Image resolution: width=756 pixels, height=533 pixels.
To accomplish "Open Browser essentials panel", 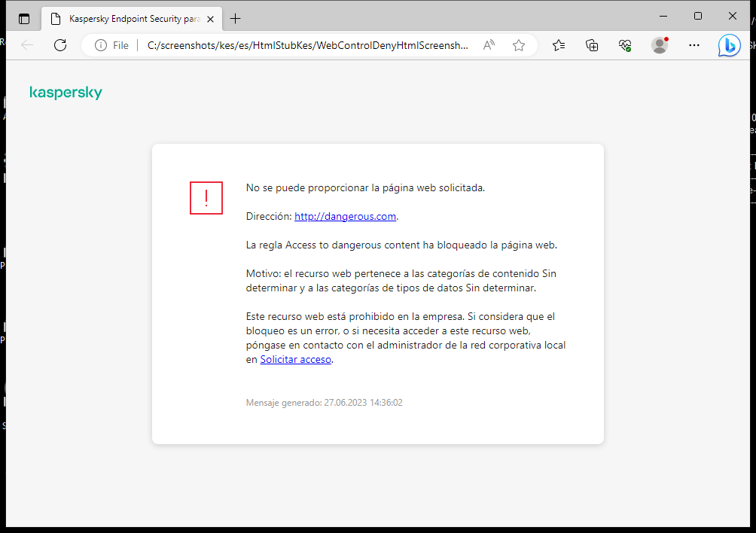I will 625,45.
